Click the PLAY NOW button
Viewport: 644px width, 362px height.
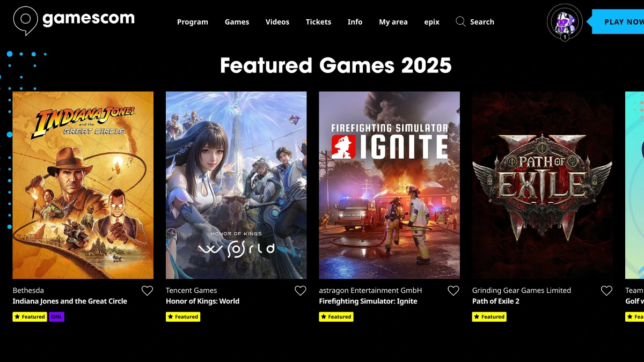(618, 22)
